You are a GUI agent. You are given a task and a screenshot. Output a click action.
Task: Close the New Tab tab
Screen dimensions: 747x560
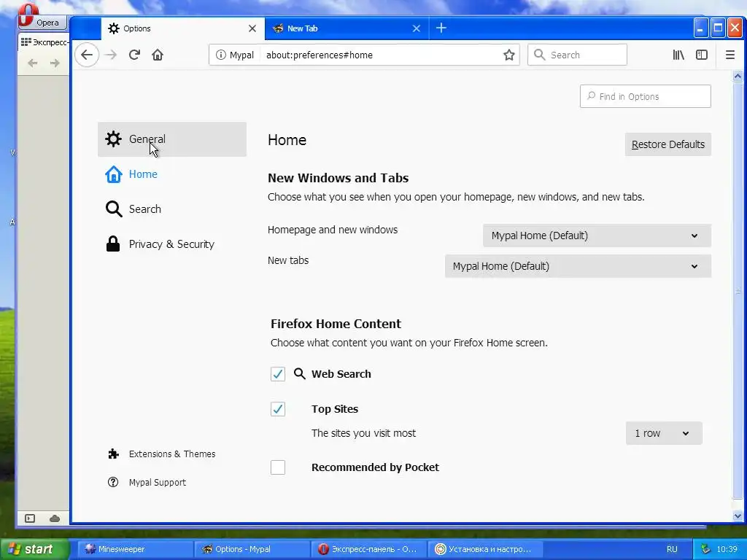(417, 28)
